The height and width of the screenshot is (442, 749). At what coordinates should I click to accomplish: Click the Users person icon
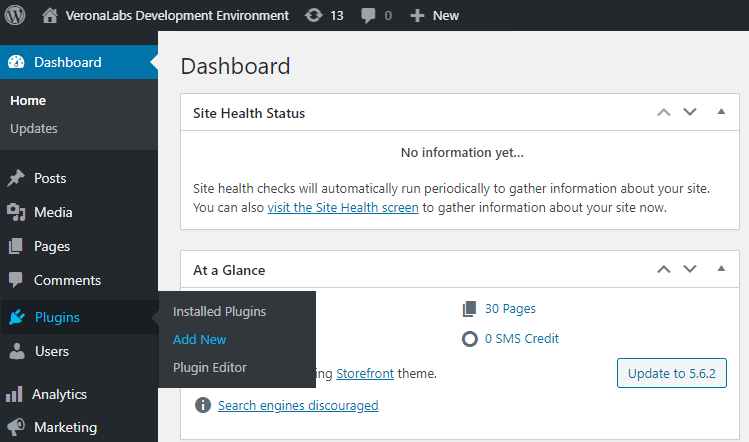[x=17, y=351]
